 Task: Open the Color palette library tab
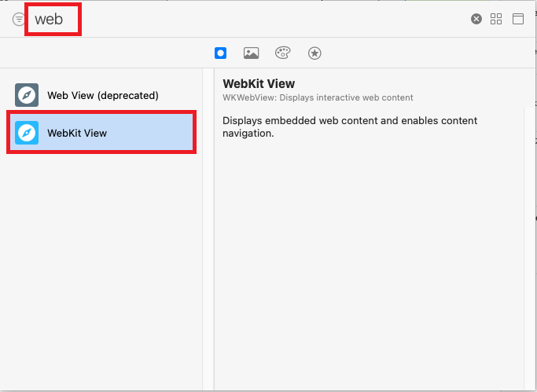(283, 53)
